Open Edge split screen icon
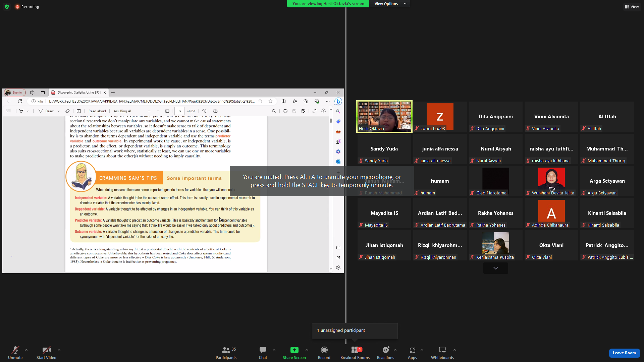 [284, 101]
